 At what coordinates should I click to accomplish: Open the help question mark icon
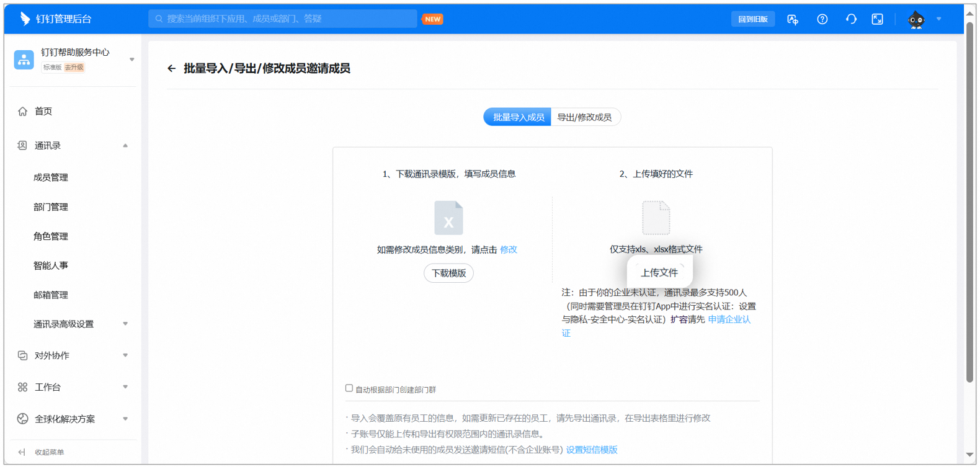pos(822,19)
